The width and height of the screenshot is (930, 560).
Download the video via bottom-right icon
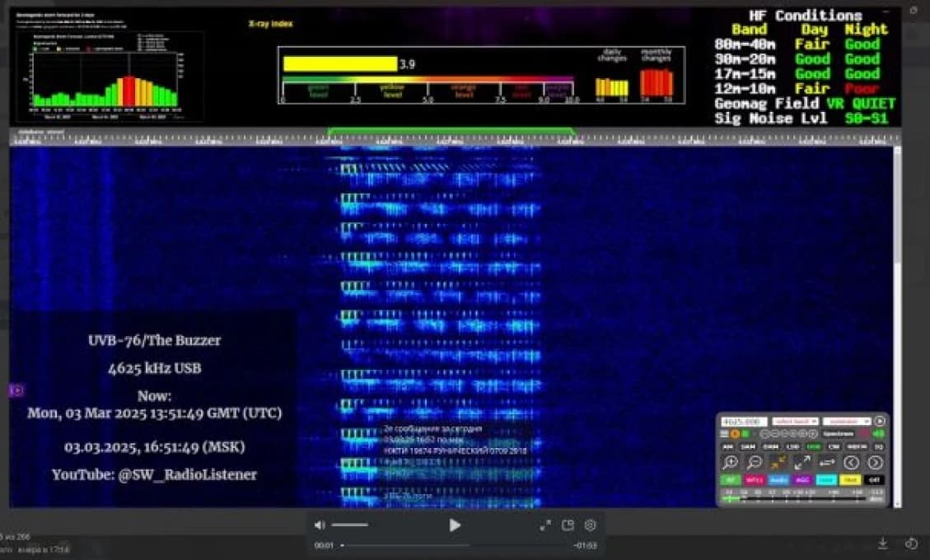pyautogui.click(x=882, y=544)
